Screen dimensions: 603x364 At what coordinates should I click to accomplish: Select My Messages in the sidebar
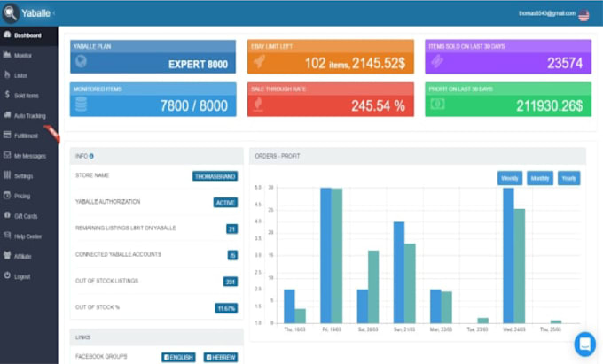coord(29,156)
